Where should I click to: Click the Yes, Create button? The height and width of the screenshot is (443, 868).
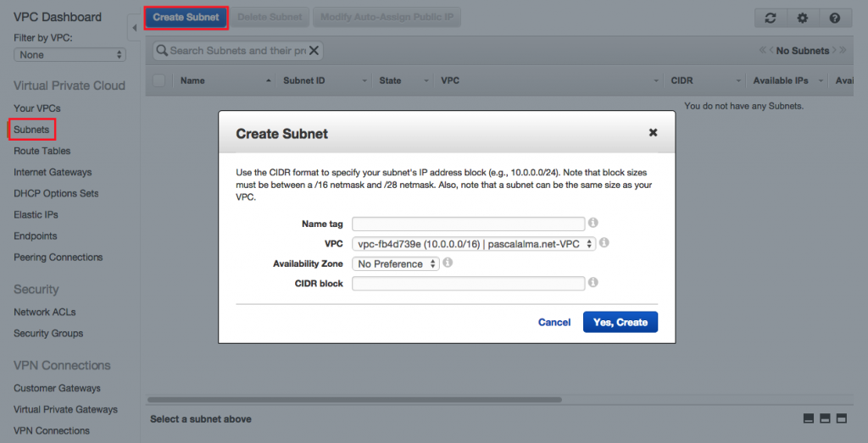[620, 322]
